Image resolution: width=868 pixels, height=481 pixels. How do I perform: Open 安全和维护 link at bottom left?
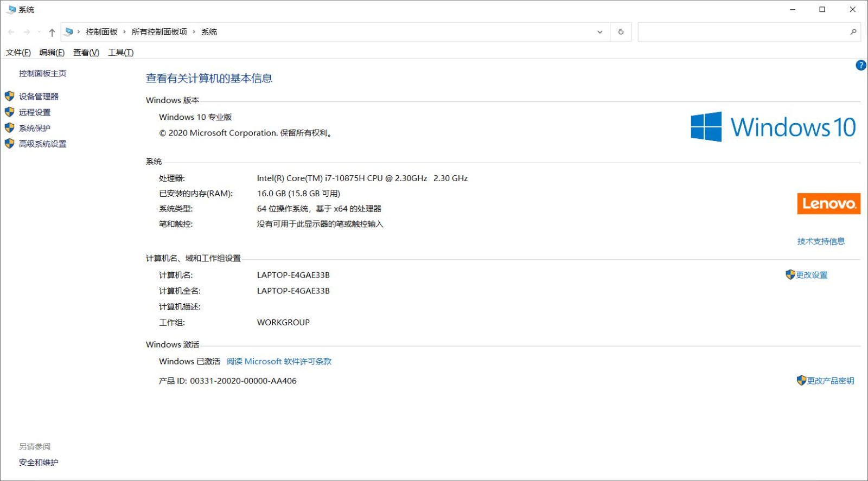[x=39, y=463]
